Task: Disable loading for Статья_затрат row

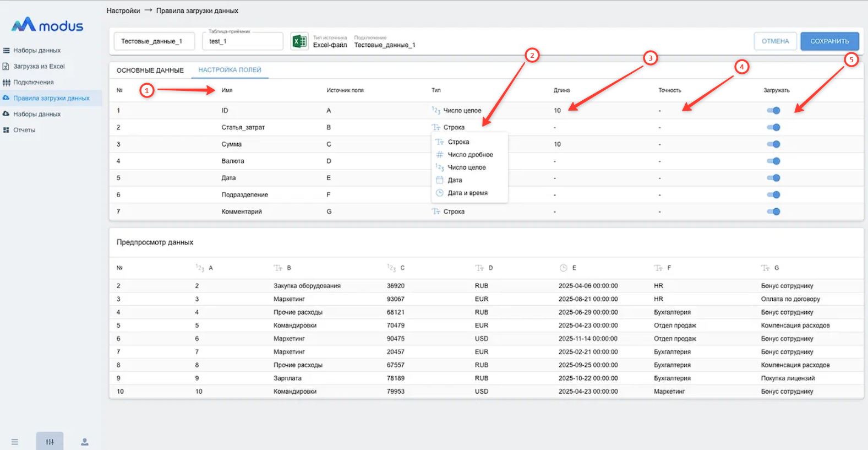Action: (x=773, y=127)
